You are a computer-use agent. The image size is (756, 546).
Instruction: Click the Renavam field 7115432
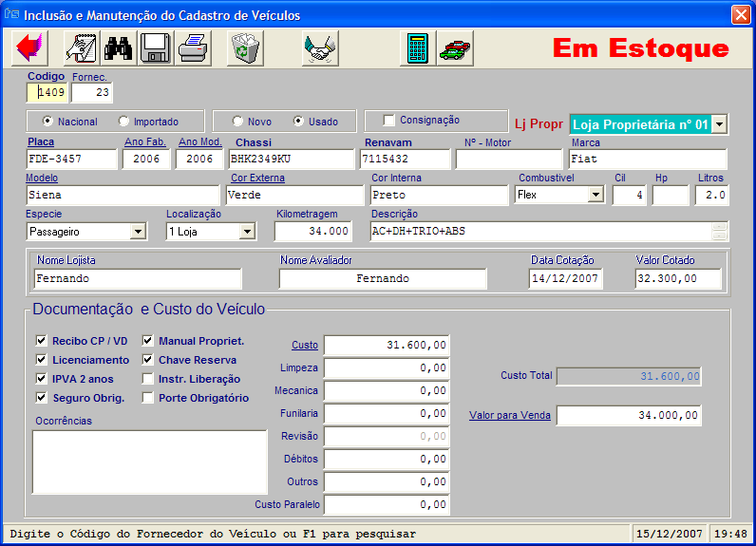pos(405,159)
